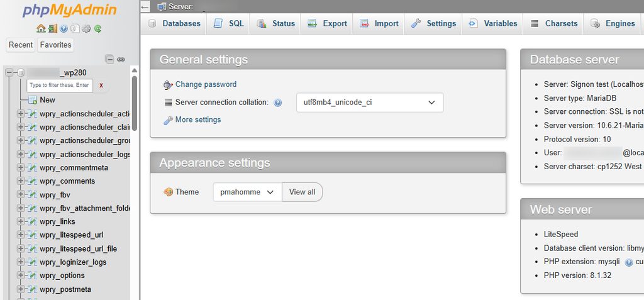Click the collation help question-mark icon

pyautogui.click(x=277, y=103)
